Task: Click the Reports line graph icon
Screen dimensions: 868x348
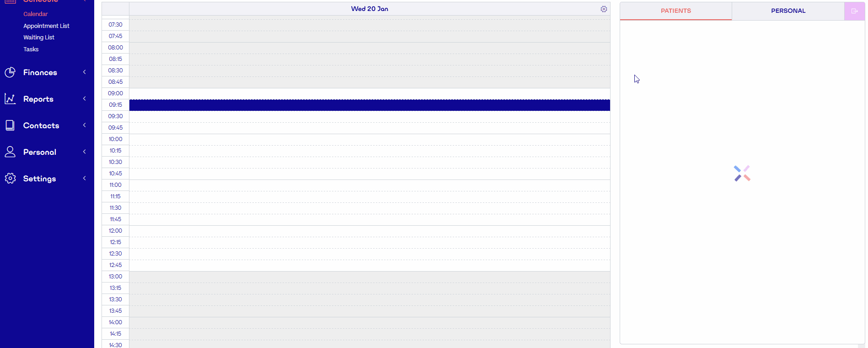Action: [x=10, y=99]
